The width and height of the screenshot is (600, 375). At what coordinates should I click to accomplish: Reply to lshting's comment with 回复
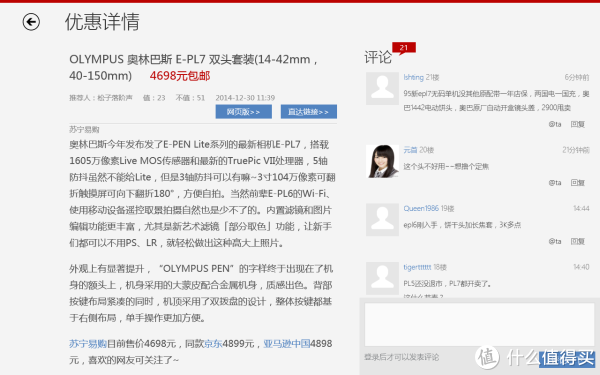pyautogui.click(x=577, y=124)
